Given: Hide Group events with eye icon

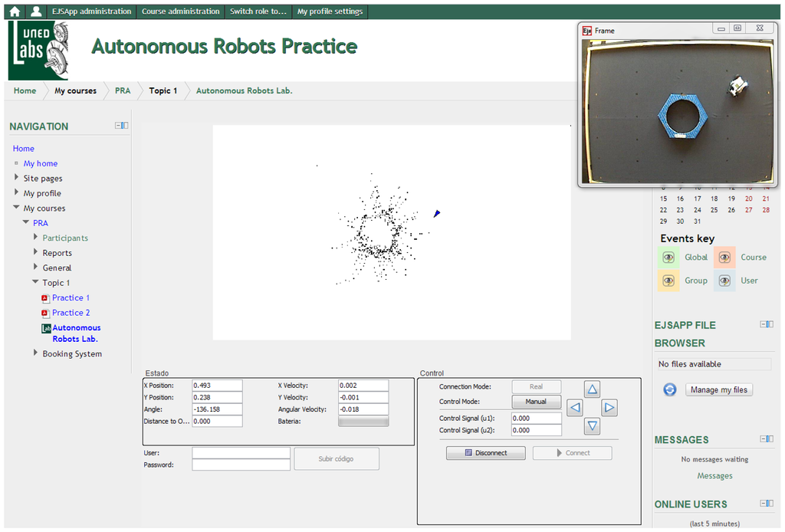Looking at the screenshot, I should point(668,281).
